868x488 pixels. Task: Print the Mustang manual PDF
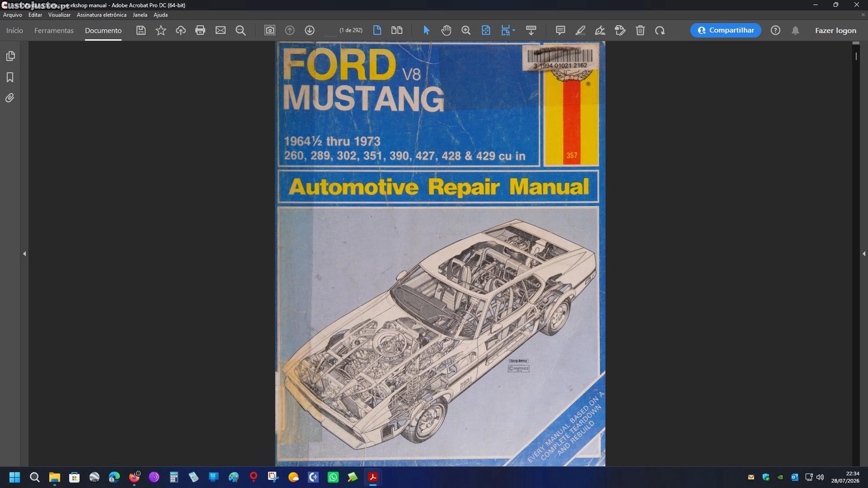click(200, 30)
